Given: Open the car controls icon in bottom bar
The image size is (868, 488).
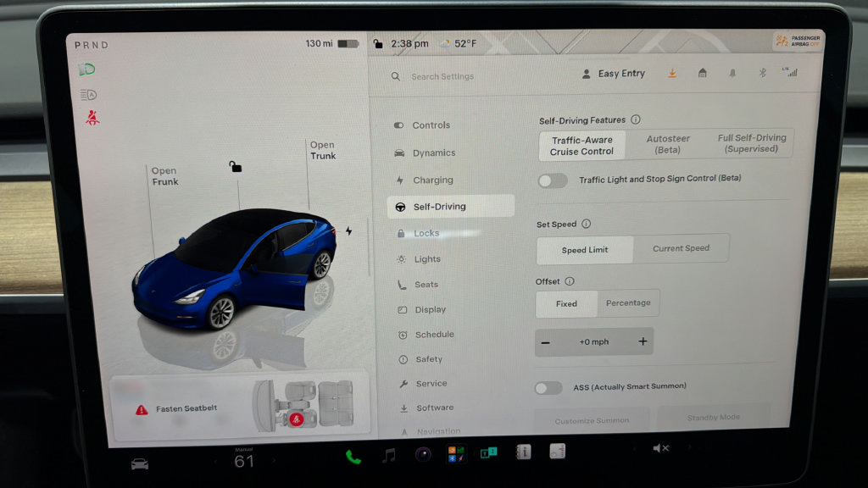Looking at the screenshot, I should click(x=140, y=463).
